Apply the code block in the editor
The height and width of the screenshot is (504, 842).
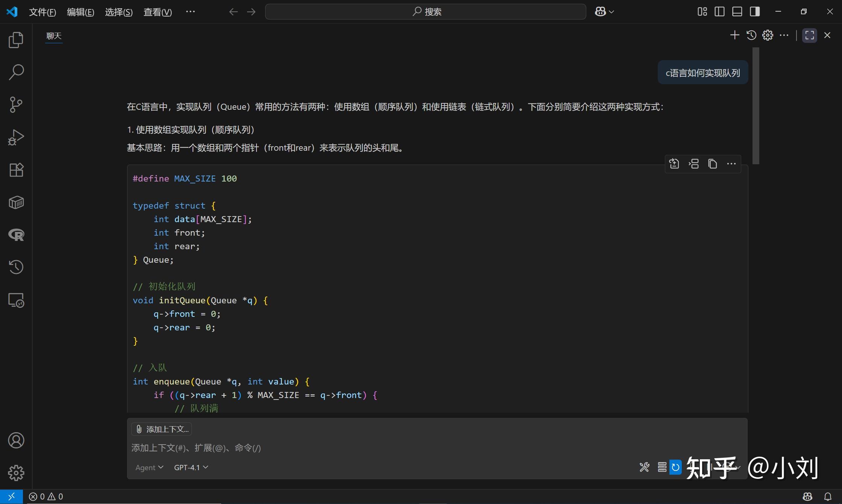coord(674,163)
